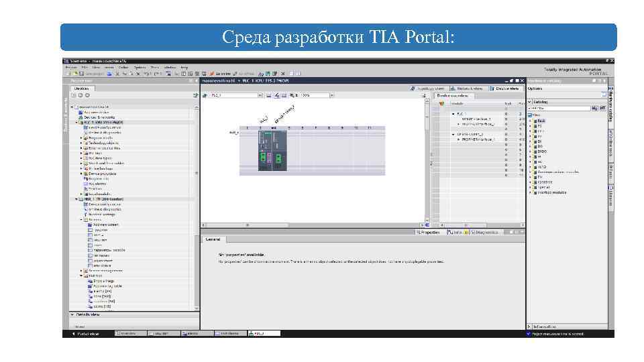Open the Hardware catalog vertical side tab
The height and width of the screenshot is (362, 644).
pos(611,105)
